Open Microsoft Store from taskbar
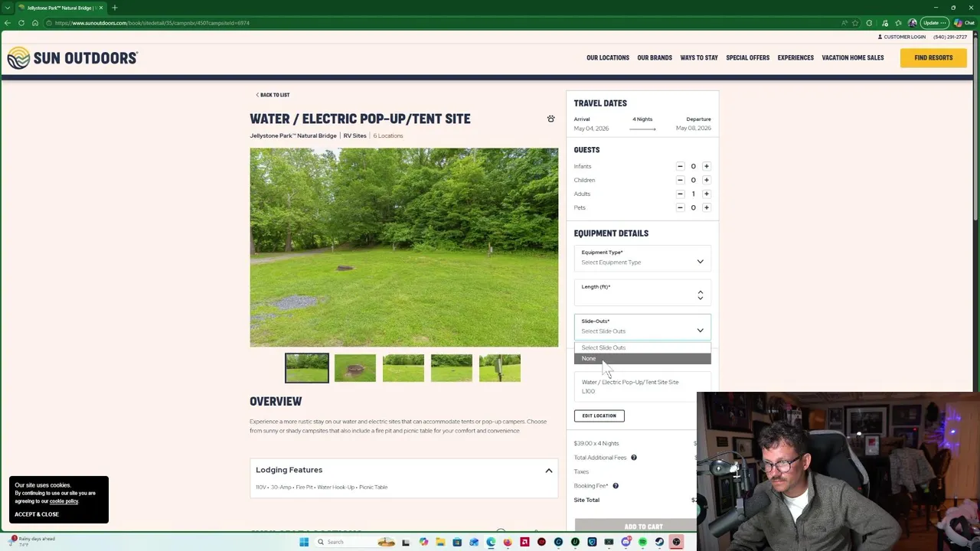980x551 pixels. 457,542
